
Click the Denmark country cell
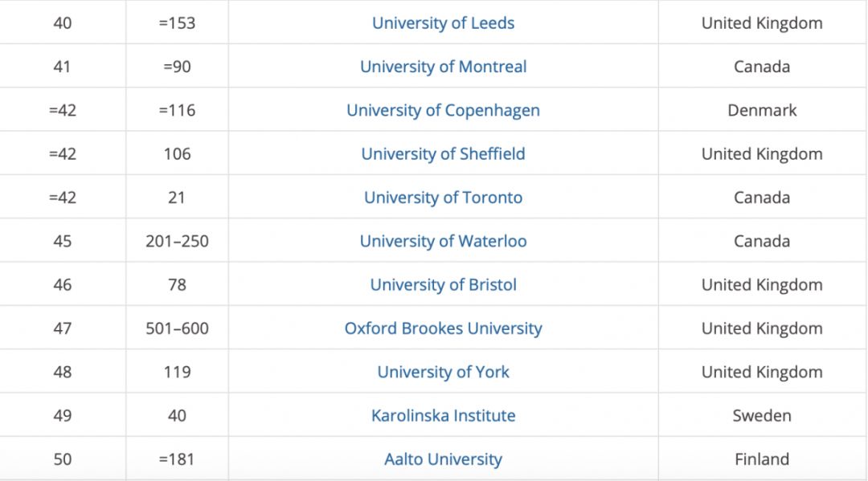coord(762,110)
